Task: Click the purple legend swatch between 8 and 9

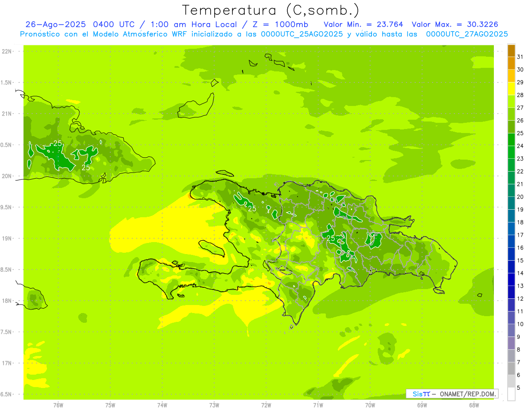Action: (x=511, y=343)
